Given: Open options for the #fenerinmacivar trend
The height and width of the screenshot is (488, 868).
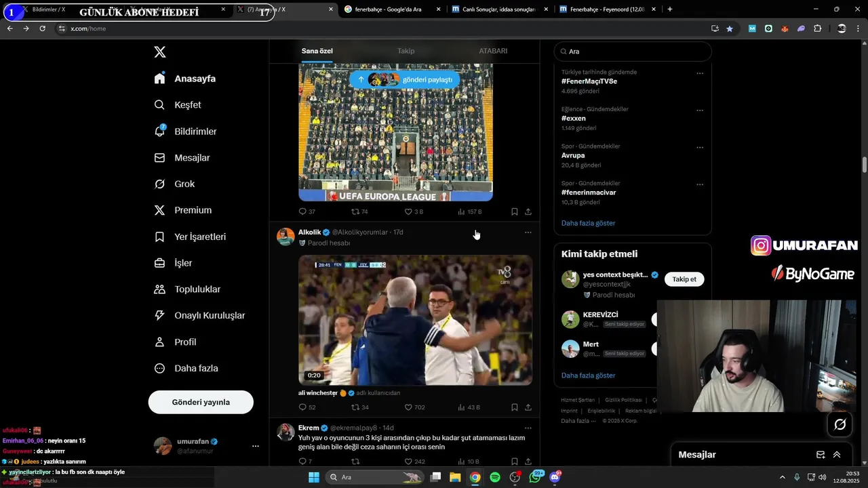Looking at the screenshot, I should tap(700, 184).
